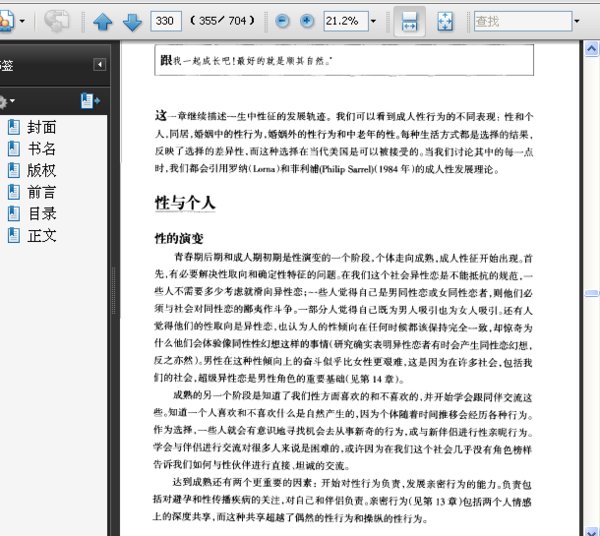Open the 书名 bookmark
600x536 pixels.
41,149
